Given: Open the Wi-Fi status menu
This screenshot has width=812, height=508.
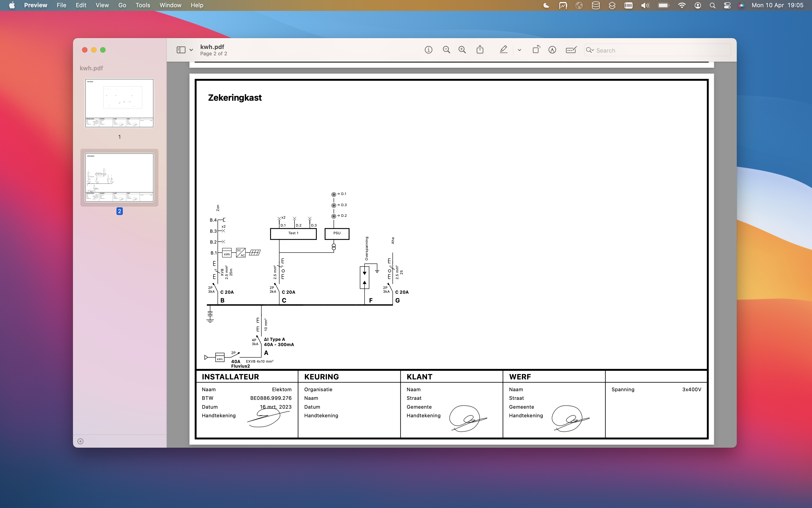Looking at the screenshot, I should pos(682,5).
